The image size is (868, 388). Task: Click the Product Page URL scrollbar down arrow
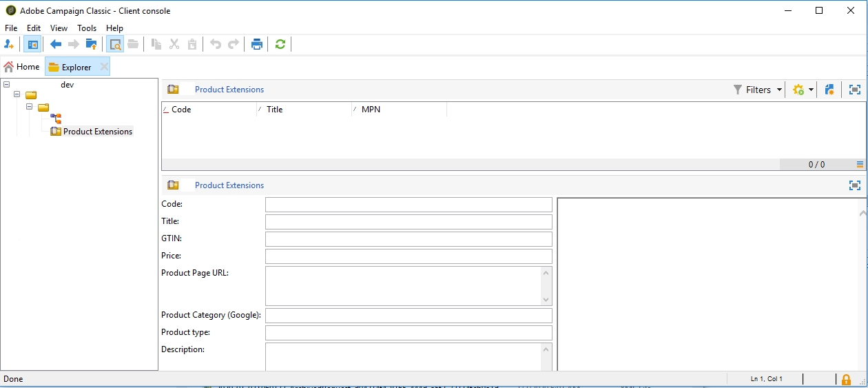[546, 300]
